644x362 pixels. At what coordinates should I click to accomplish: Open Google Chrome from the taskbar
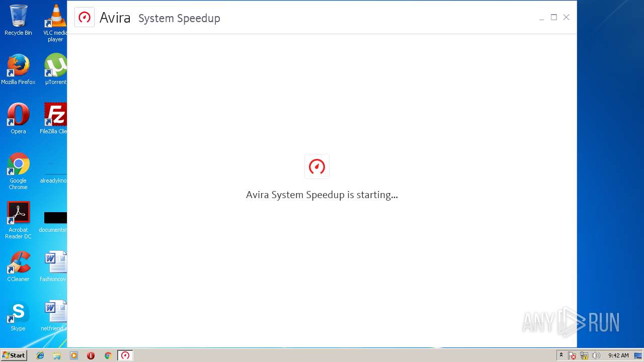[x=108, y=355]
